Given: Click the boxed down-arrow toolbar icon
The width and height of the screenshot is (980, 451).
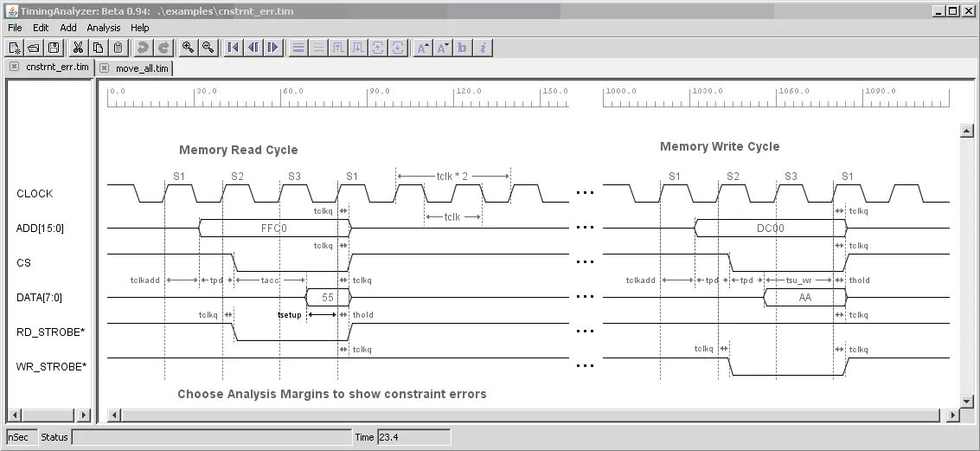Looking at the screenshot, I should tap(398, 48).
